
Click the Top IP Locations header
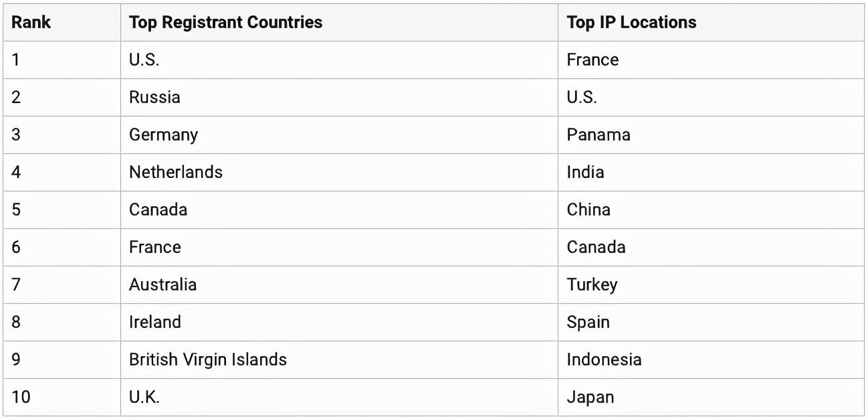pyautogui.click(x=631, y=22)
